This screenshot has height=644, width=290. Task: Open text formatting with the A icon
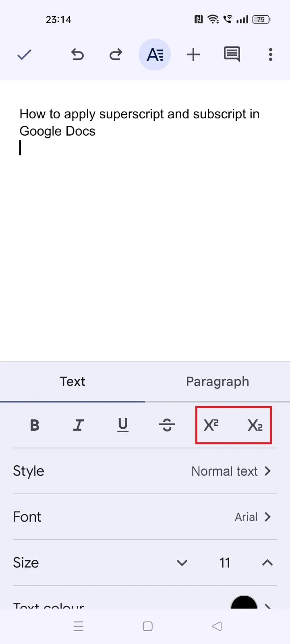pyautogui.click(x=155, y=54)
